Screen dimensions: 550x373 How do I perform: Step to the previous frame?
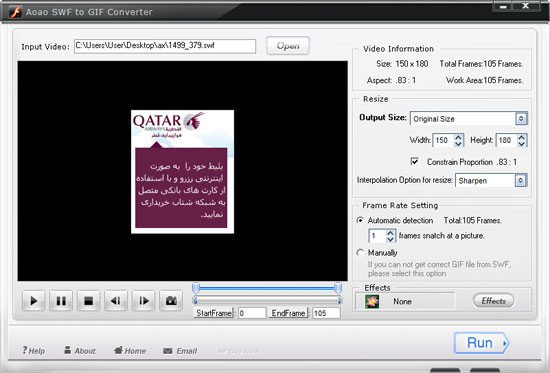coord(116,301)
